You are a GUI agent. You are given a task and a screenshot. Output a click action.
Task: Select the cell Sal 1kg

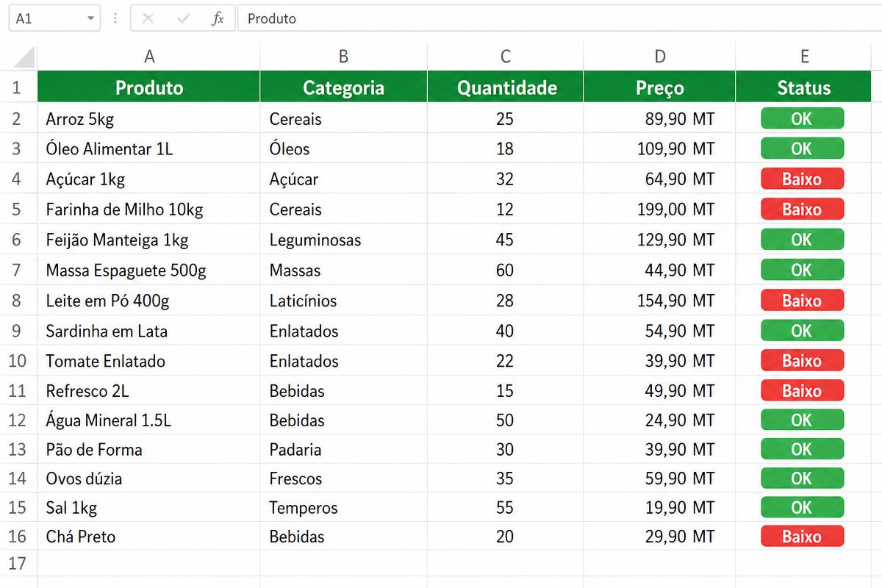[x=149, y=507]
